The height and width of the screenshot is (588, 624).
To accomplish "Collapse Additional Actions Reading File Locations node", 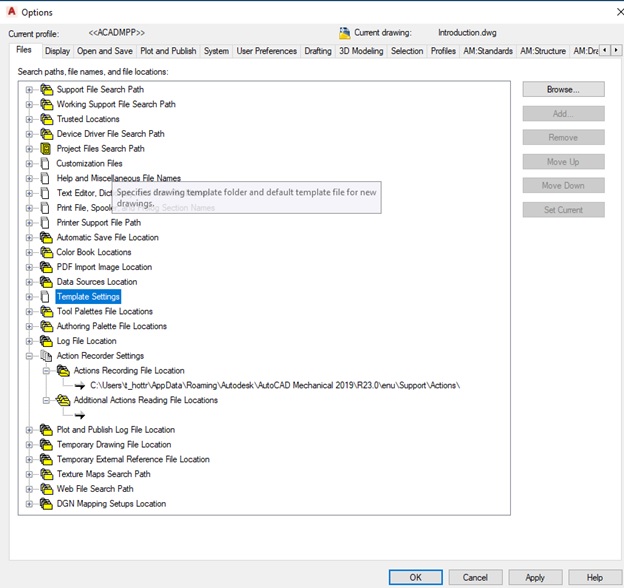I will (x=46, y=401).
